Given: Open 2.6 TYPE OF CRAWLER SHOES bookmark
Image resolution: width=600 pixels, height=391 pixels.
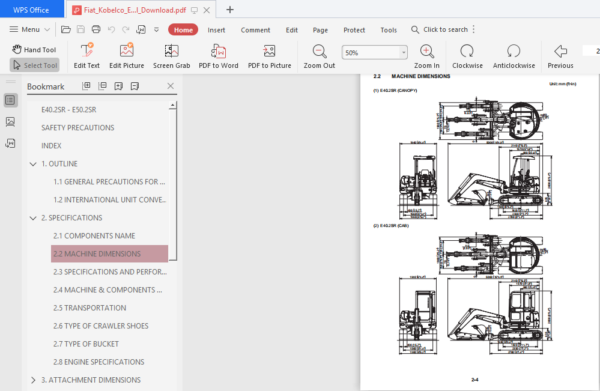Looking at the screenshot, I should [x=101, y=326].
